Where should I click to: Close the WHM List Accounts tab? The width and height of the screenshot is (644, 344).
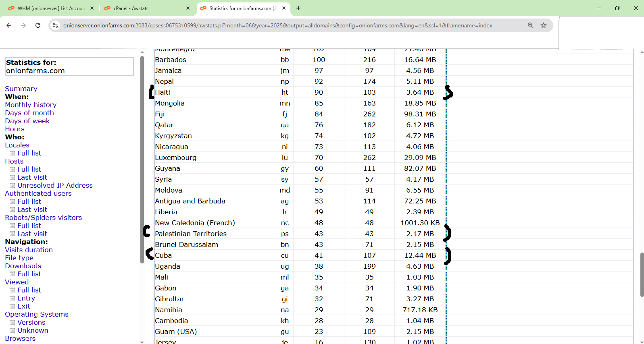[92, 8]
